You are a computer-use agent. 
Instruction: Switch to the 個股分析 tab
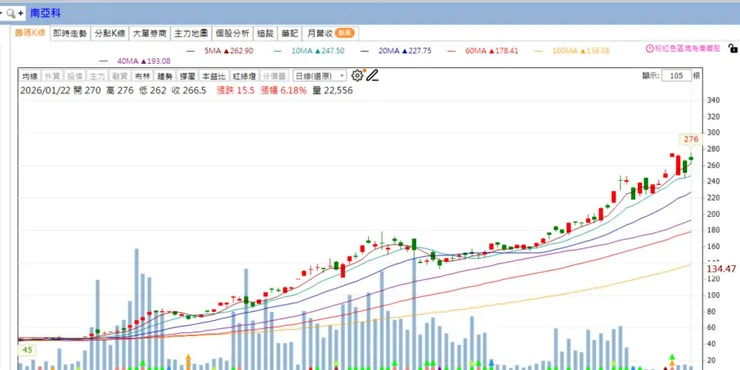[232, 34]
